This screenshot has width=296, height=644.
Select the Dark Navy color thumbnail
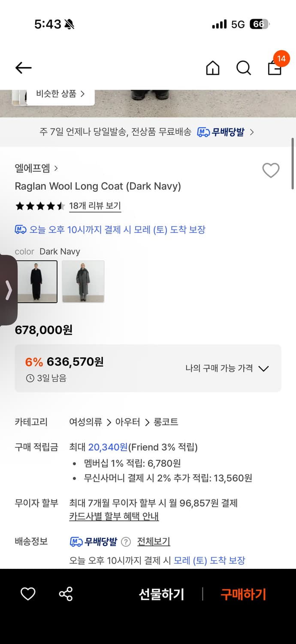click(37, 281)
